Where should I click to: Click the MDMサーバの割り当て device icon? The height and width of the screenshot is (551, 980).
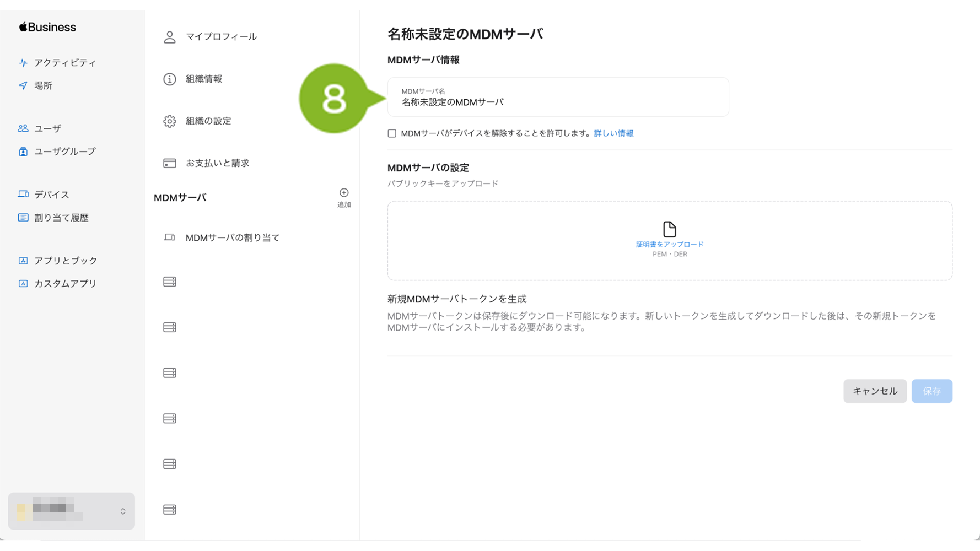tap(170, 237)
